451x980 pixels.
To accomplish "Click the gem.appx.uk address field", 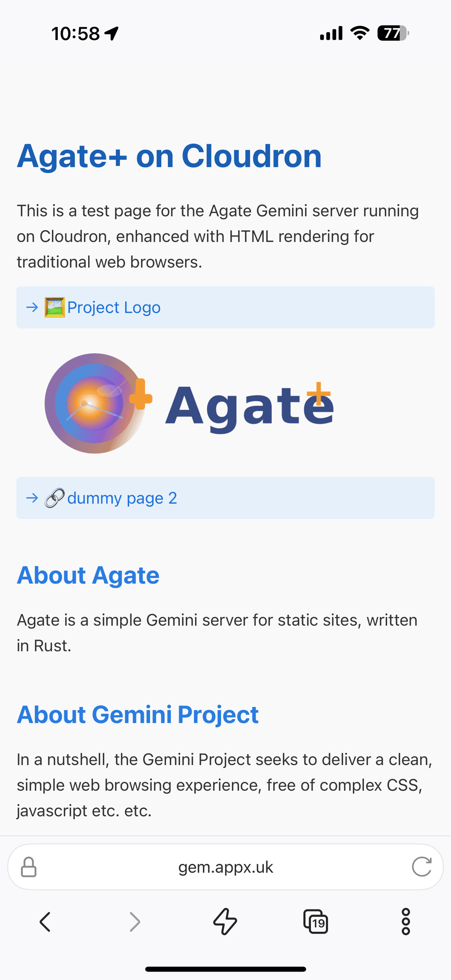I will (x=225, y=867).
